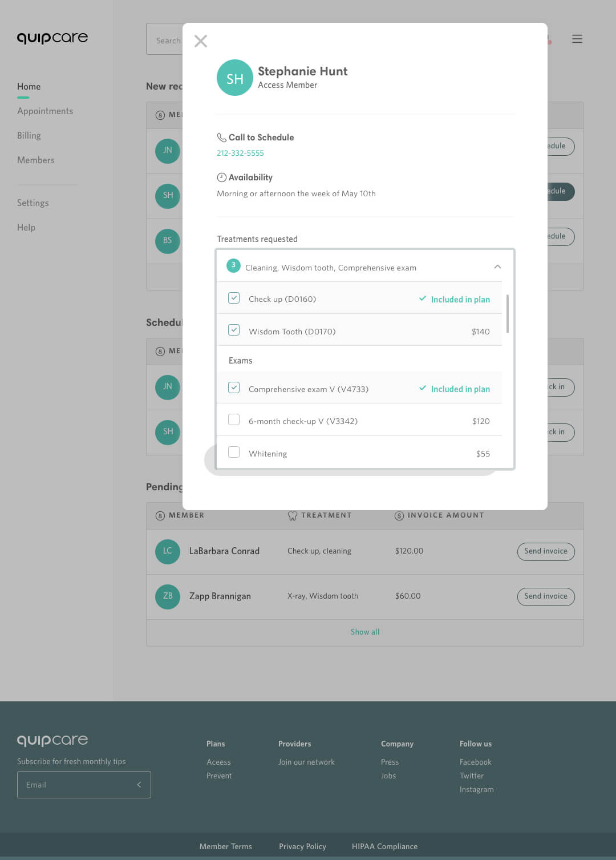Click the $140 price for Wisdom Tooth
The width and height of the screenshot is (616, 860).
pos(481,332)
